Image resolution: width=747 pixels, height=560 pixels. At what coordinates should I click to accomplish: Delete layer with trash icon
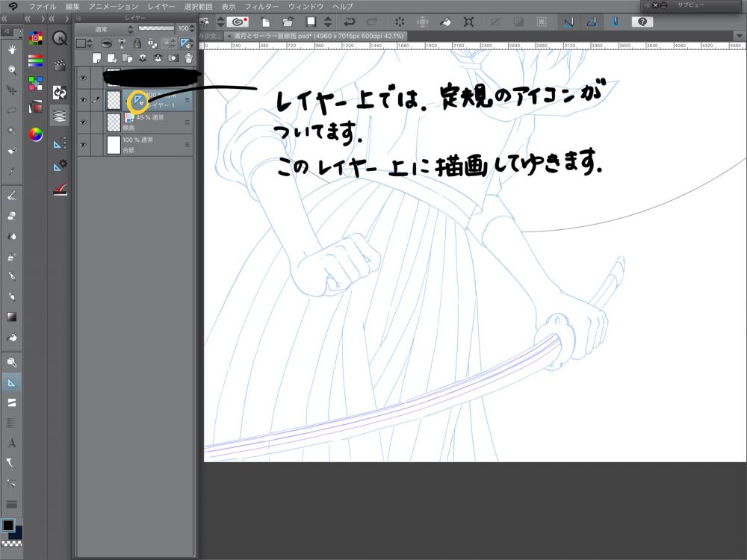pyautogui.click(x=189, y=58)
